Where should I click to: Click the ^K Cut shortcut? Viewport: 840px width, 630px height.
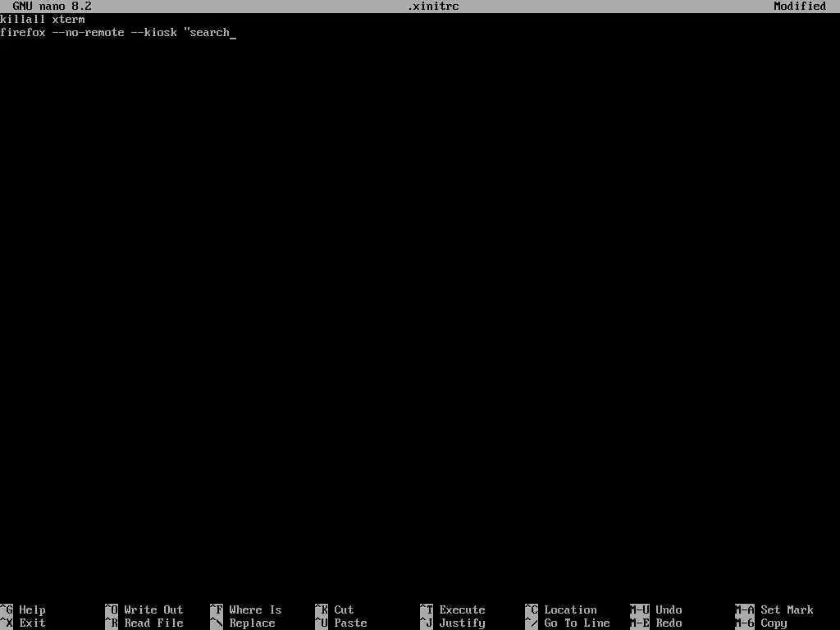(x=335, y=609)
